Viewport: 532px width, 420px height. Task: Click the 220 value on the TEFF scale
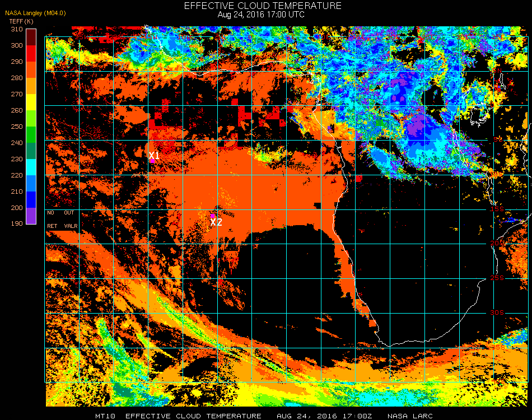pos(17,175)
